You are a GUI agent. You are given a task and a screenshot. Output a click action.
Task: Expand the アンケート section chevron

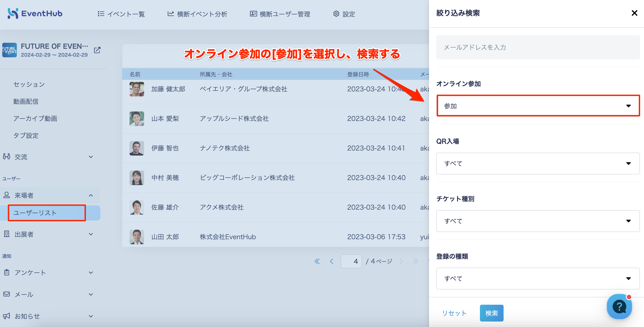91,272
